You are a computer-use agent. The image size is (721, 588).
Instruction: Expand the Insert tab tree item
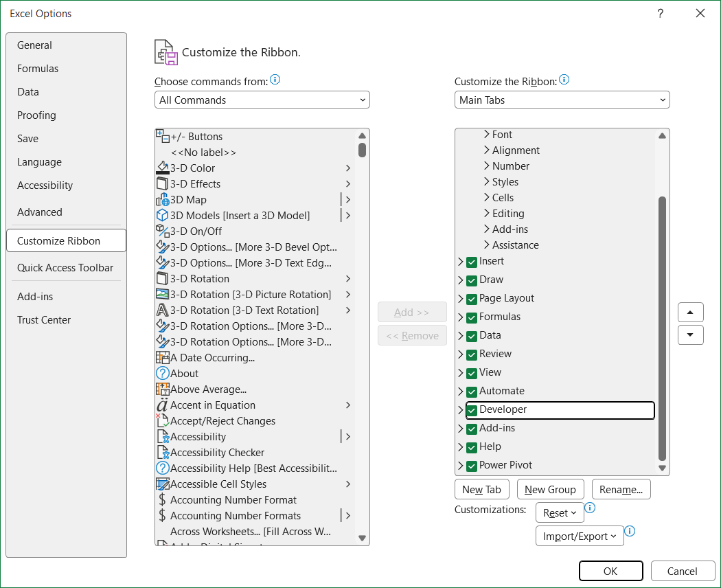click(460, 261)
